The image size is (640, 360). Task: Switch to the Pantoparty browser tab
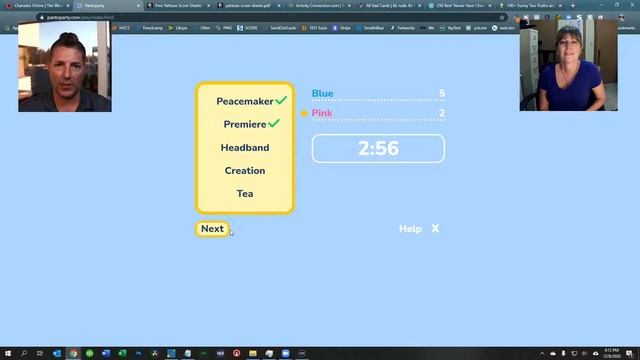pyautogui.click(x=107, y=6)
